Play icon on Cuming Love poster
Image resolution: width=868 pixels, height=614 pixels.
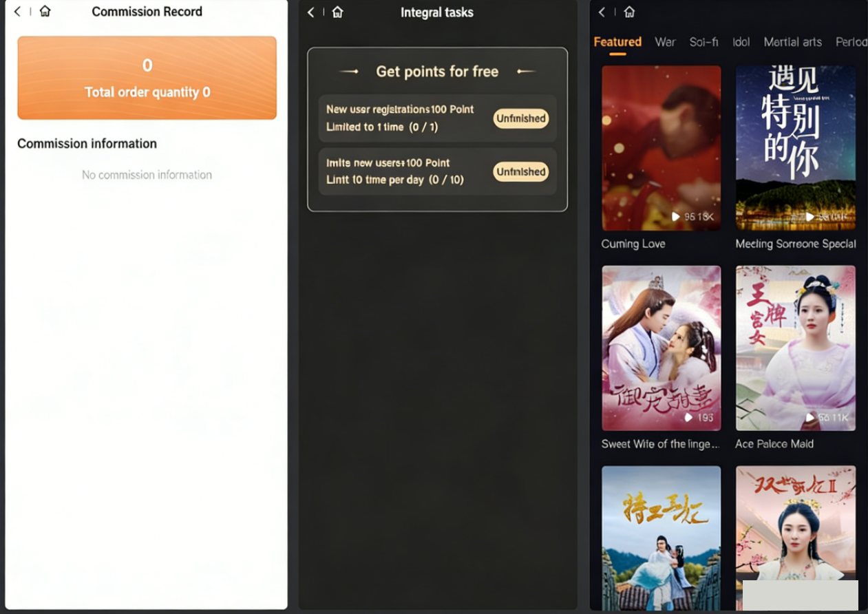[x=676, y=217]
